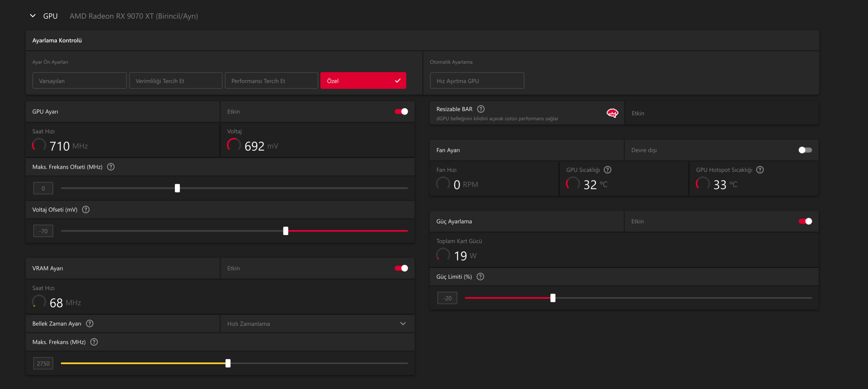Select the Verimliliği Tercih Et preset
The width and height of the screenshot is (868, 389).
click(176, 81)
